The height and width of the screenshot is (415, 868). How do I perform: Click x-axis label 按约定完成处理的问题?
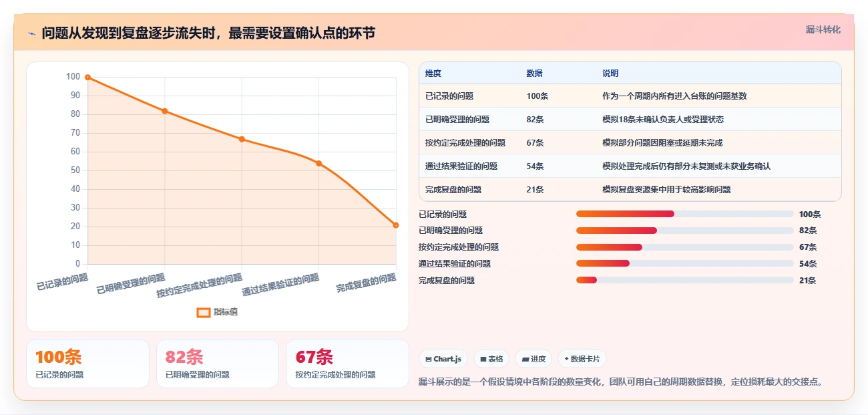point(200,285)
